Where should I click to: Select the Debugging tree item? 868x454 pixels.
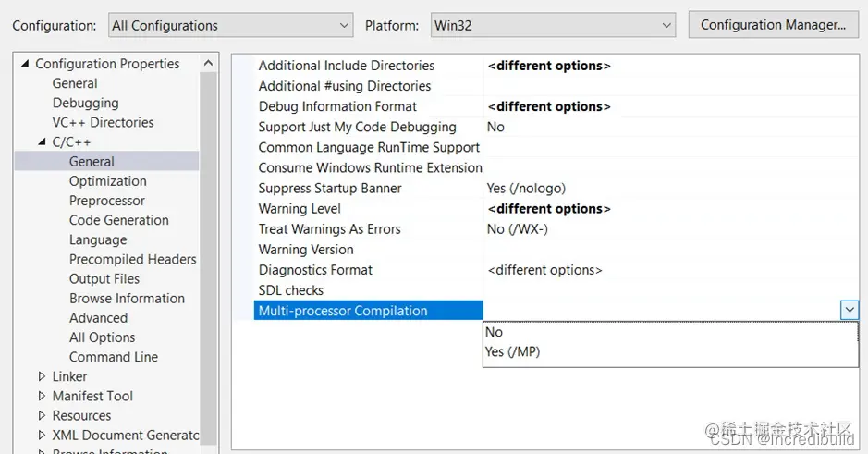(x=85, y=103)
